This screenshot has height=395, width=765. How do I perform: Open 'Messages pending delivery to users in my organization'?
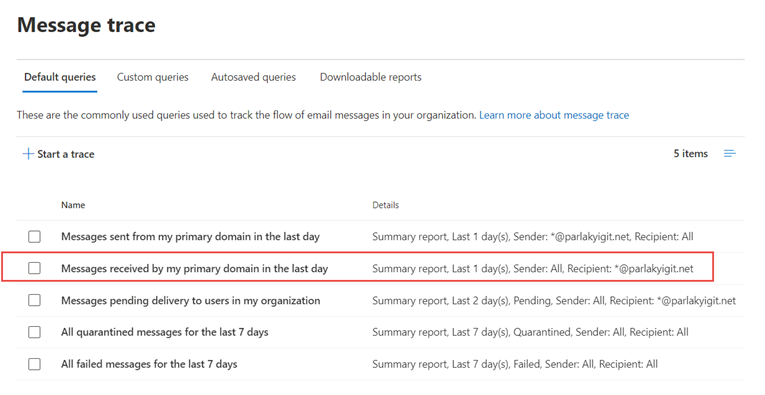coord(191,300)
